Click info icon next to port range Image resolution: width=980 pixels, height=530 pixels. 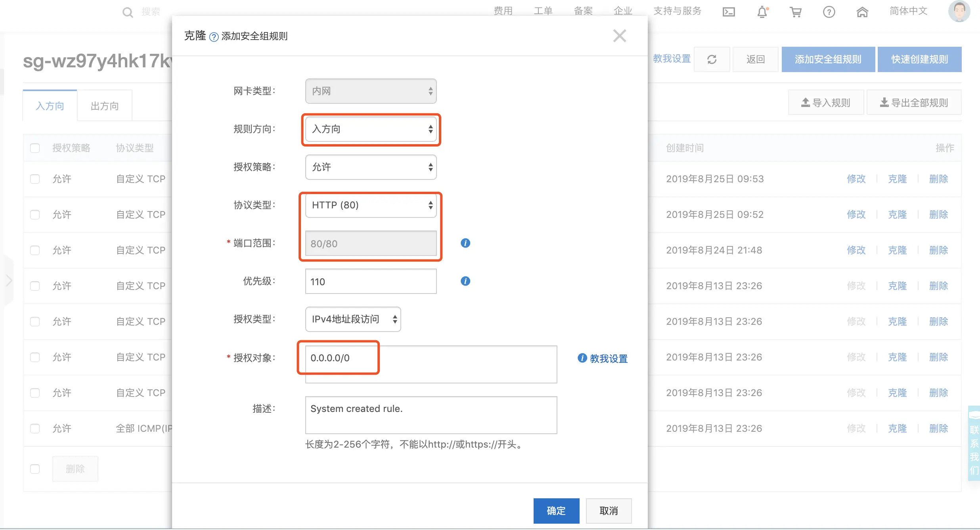[465, 243]
